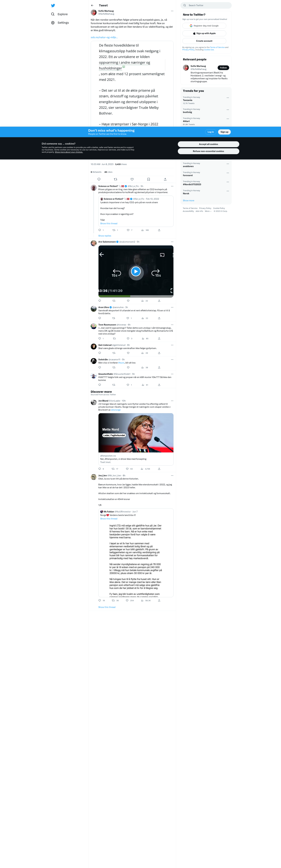Follow Sofie Marhaug in Relevant people
281x868 pixels.
[223, 68]
